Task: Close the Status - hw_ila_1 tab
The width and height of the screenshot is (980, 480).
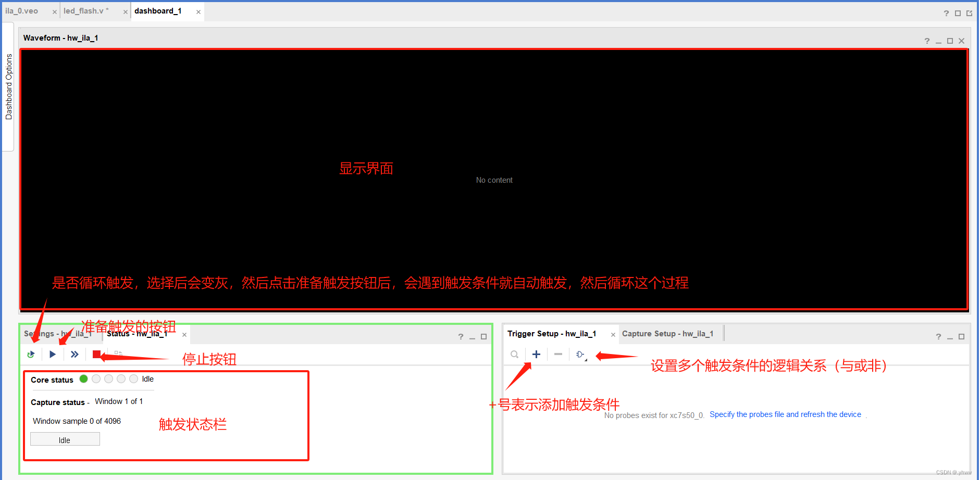Action: coord(184,335)
